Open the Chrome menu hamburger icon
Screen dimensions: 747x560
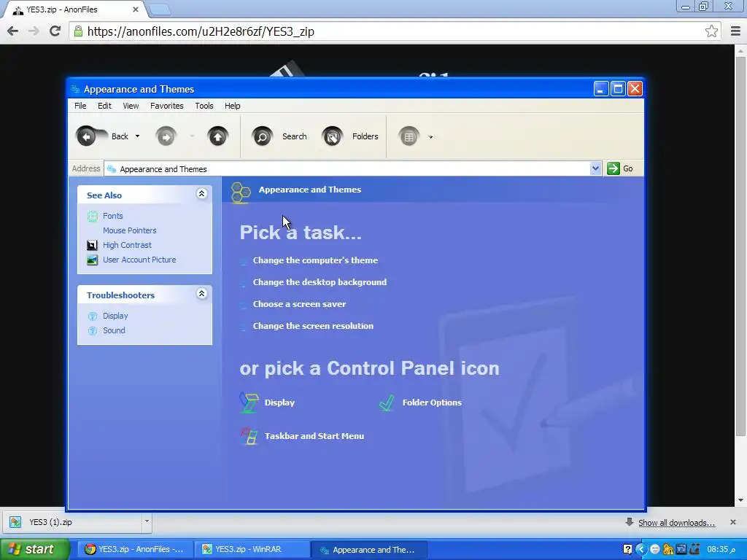tap(735, 31)
